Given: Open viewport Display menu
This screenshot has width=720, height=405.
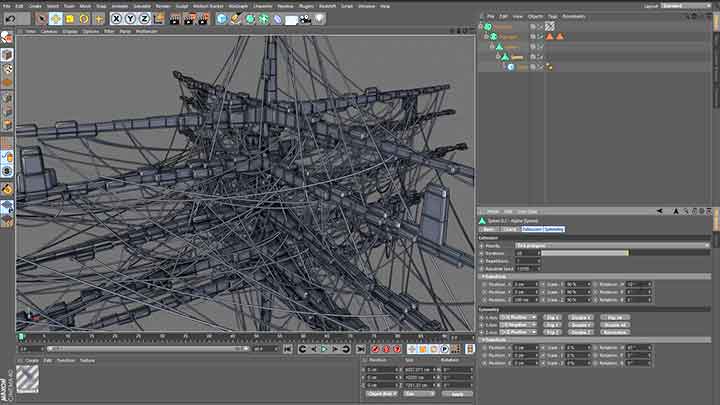Looking at the screenshot, I should (x=70, y=32).
